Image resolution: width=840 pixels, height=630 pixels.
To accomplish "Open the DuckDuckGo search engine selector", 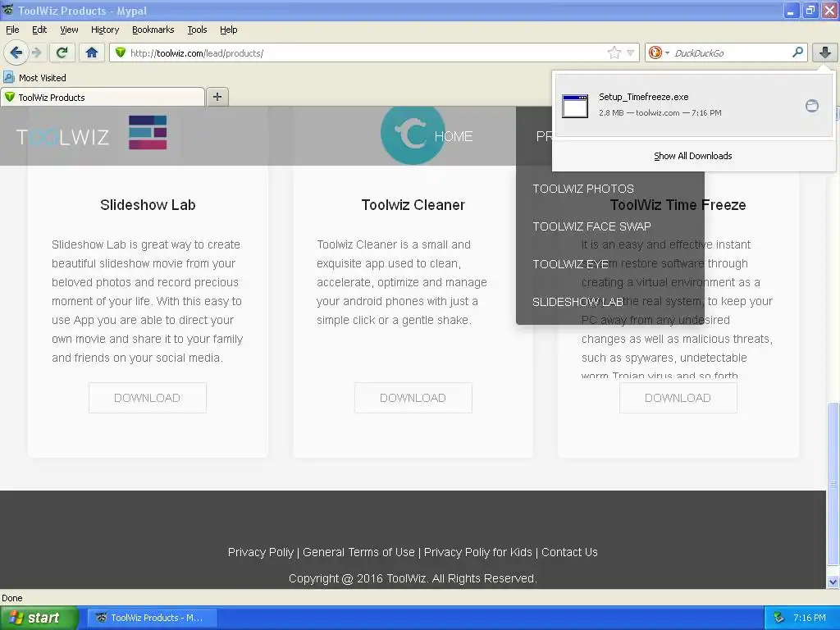I will (659, 52).
